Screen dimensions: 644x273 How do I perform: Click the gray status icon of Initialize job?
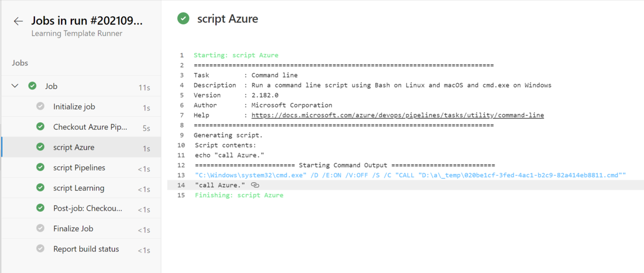pyautogui.click(x=40, y=106)
